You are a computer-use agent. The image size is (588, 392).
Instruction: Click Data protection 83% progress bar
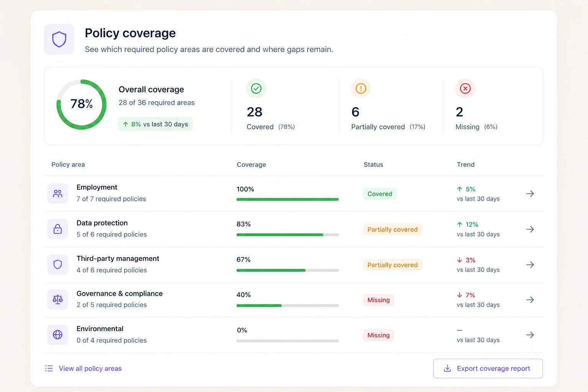click(x=287, y=235)
